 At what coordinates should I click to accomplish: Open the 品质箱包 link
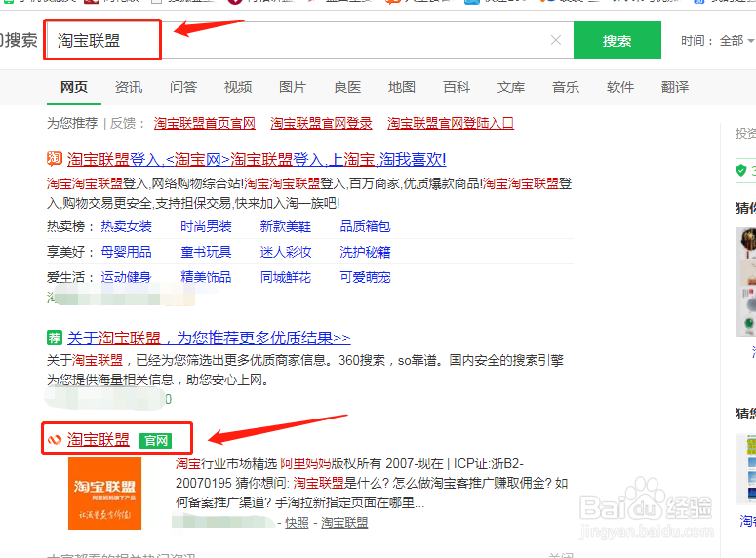pos(365,226)
